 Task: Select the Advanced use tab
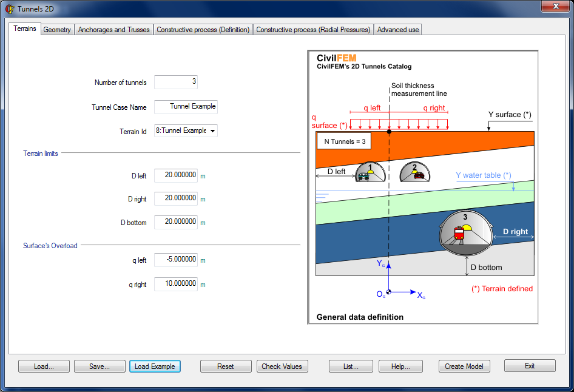coord(397,29)
